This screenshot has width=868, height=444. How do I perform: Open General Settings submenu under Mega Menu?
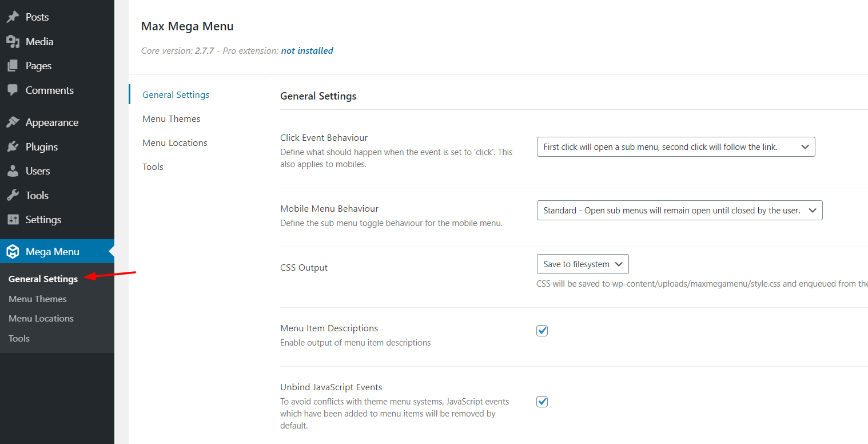pos(43,279)
